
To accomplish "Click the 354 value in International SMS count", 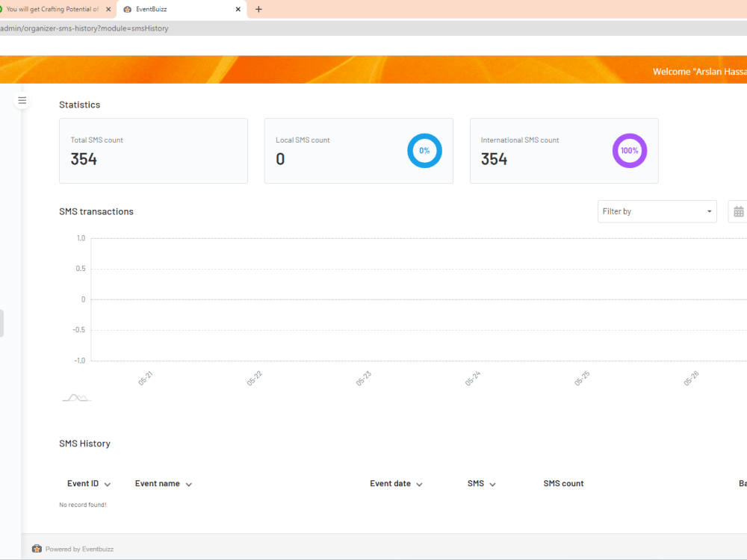I will point(494,159).
